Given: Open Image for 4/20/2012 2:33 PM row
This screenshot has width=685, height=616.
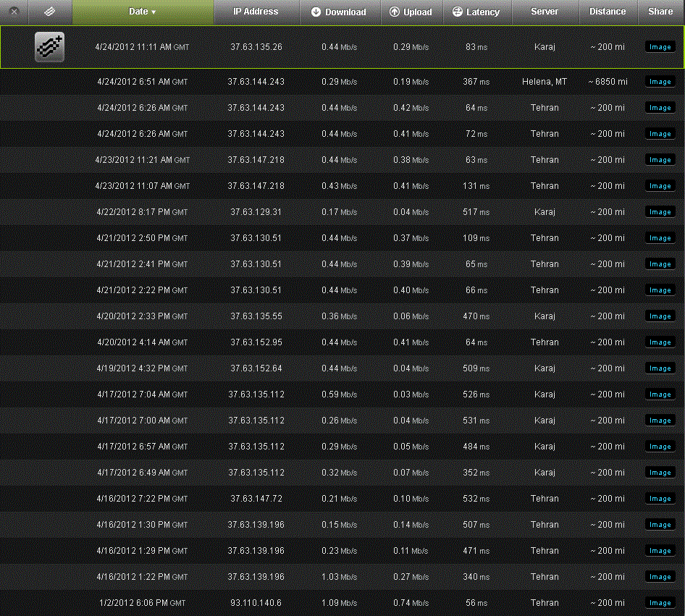Looking at the screenshot, I should tap(660, 316).
